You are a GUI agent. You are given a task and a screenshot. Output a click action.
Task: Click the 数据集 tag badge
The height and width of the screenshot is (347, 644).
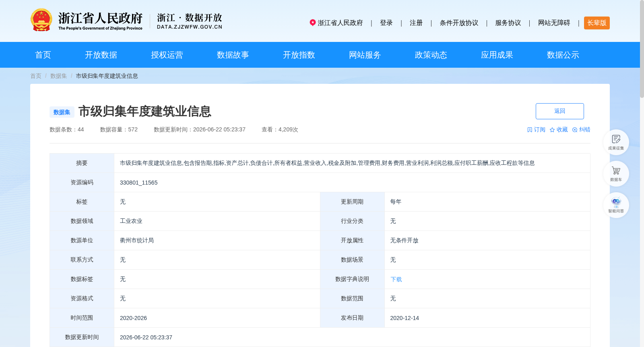point(62,112)
